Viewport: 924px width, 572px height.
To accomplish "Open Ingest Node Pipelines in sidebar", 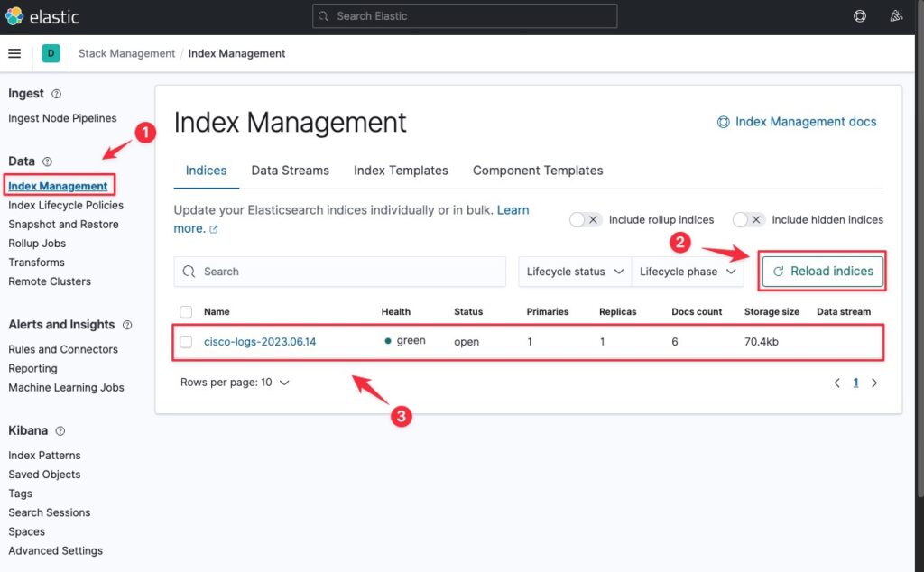I will point(62,118).
